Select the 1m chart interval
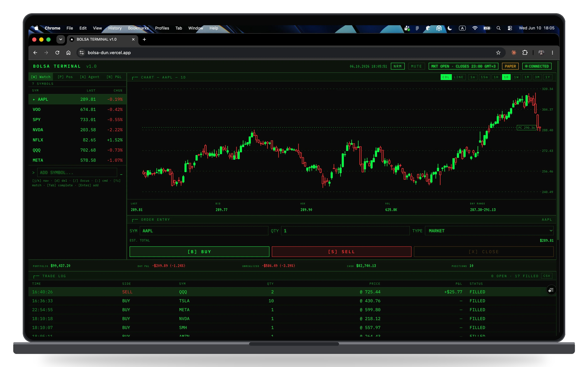Screen dimensions: 588x367 tap(473, 77)
